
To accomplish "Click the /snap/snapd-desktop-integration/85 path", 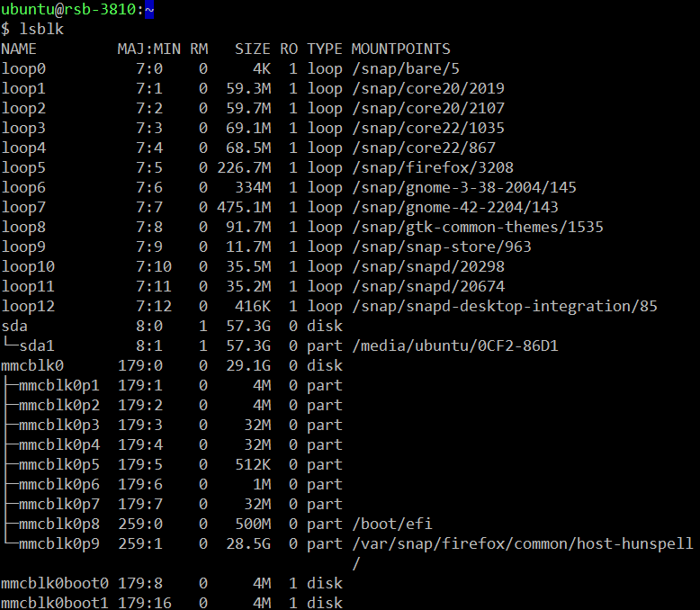I will click(x=504, y=306).
